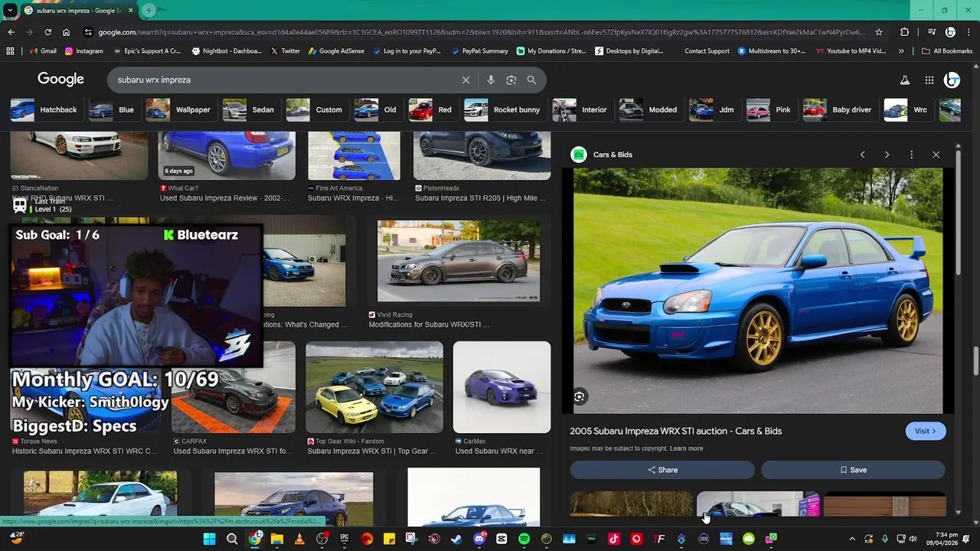Open the CarMax purple Subaru thumbnail
The image size is (980, 551).
tap(501, 387)
